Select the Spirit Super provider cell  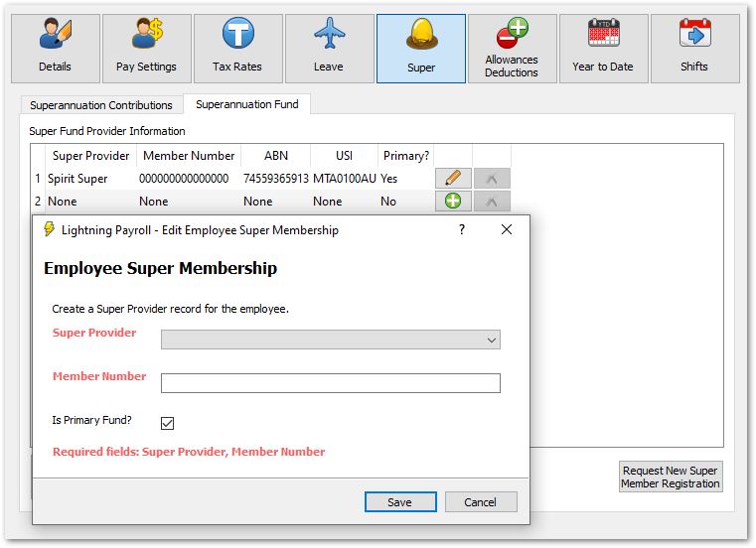pos(91,179)
